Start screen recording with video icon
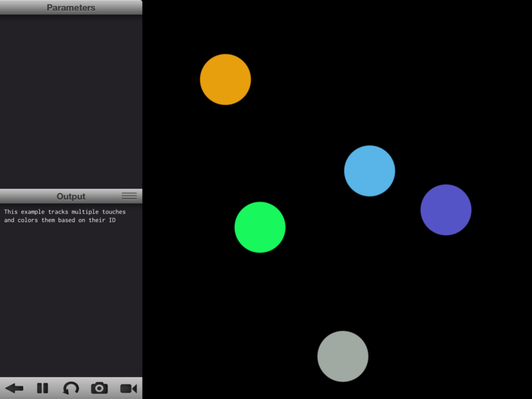Screen dimensions: 532x399 pyautogui.click(x=128, y=388)
